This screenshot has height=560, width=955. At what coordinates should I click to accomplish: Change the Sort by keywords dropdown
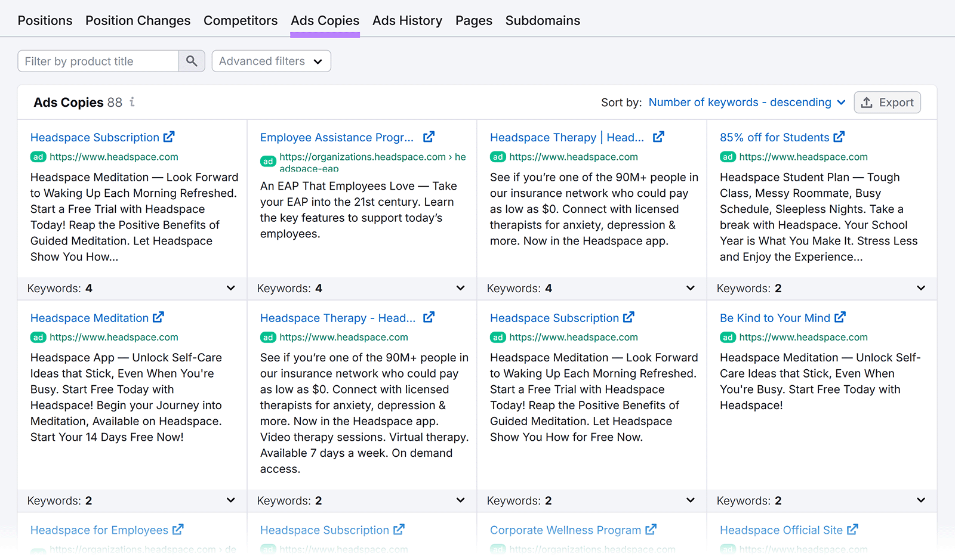pos(746,102)
